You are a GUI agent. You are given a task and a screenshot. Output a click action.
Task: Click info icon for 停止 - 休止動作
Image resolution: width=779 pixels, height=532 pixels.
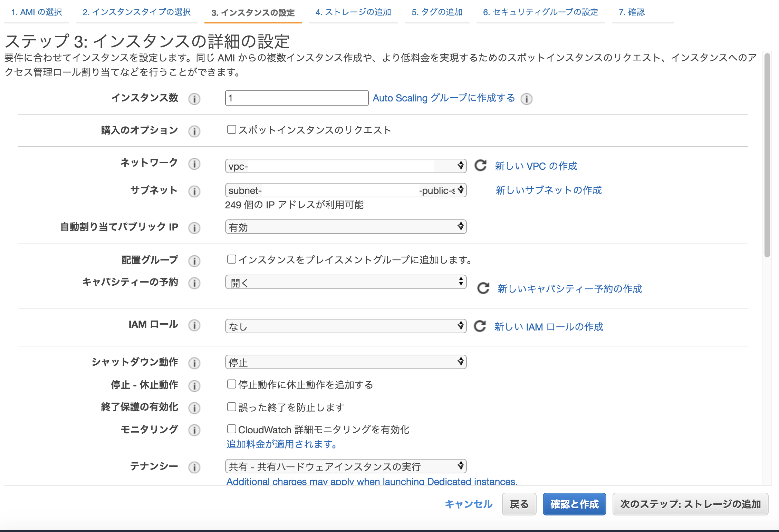[194, 386]
